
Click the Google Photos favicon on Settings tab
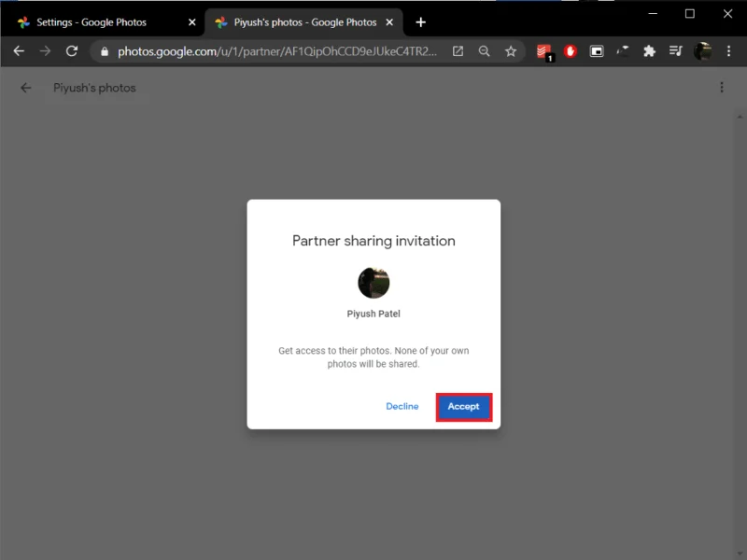coord(23,22)
